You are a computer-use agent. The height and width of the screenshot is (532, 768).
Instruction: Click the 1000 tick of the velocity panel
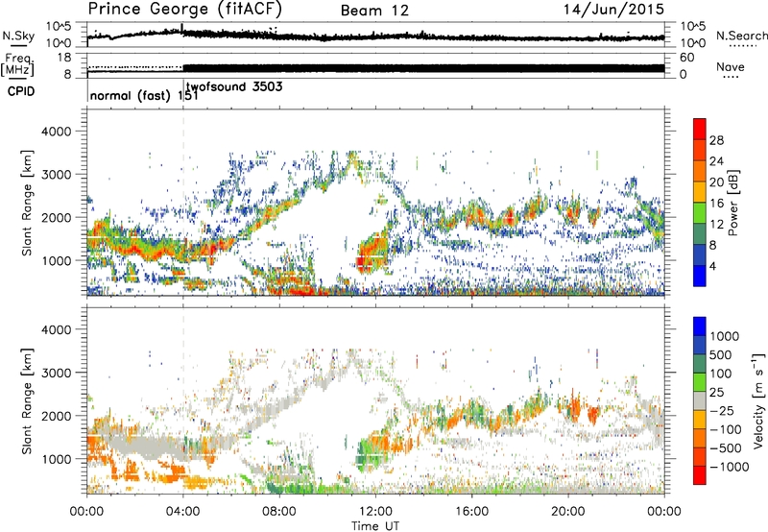(x=56, y=459)
